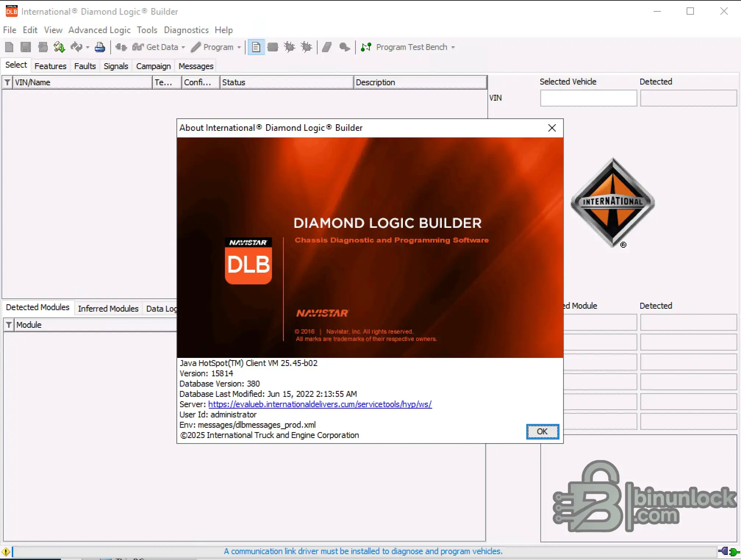
Task: Switch to the Select tab
Action: coord(16,65)
